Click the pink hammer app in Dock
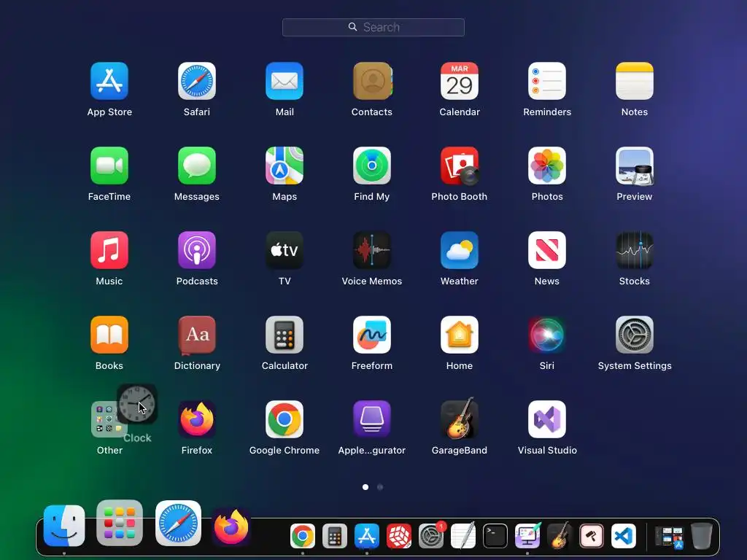This screenshot has width=747, height=560. click(592, 536)
